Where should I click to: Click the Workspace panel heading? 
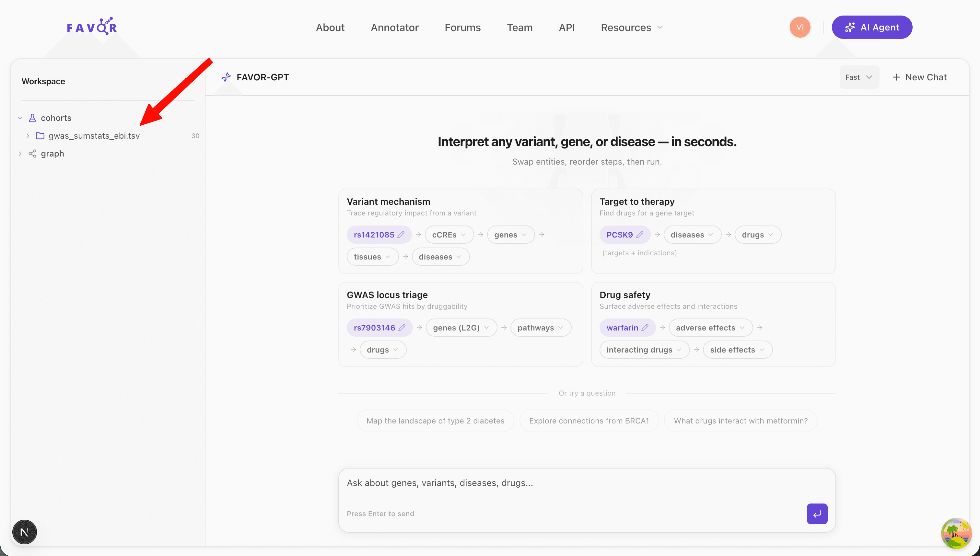[x=43, y=81]
